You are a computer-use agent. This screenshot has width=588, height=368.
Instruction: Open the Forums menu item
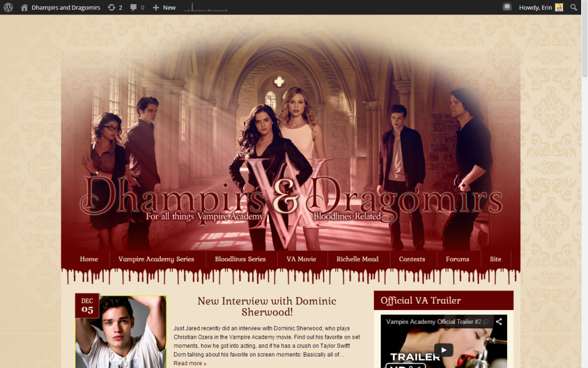(x=458, y=259)
